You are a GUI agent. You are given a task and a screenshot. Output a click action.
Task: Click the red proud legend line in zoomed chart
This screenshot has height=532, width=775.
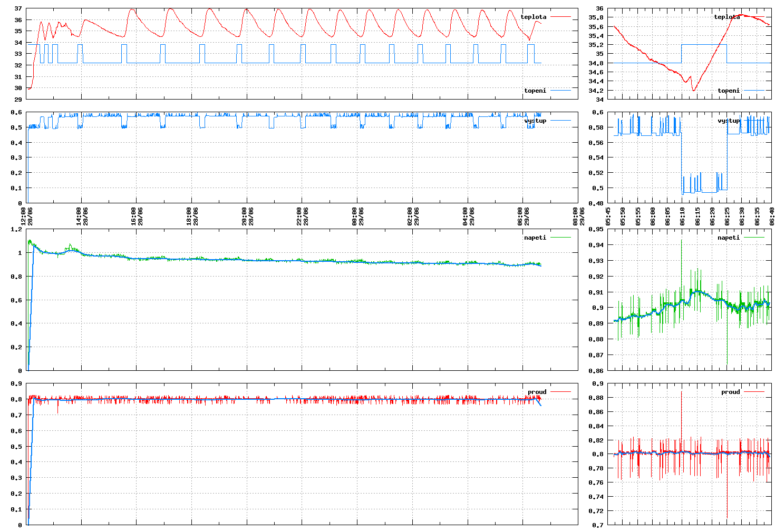[754, 392]
